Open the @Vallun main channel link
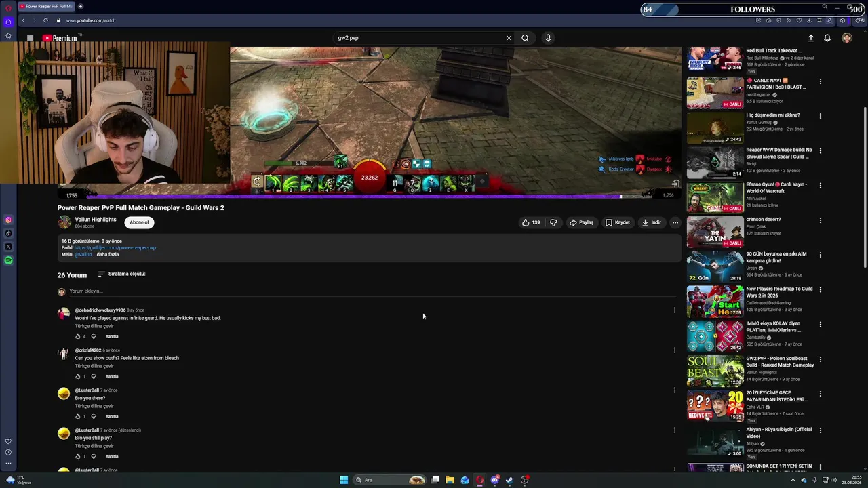 click(83, 255)
